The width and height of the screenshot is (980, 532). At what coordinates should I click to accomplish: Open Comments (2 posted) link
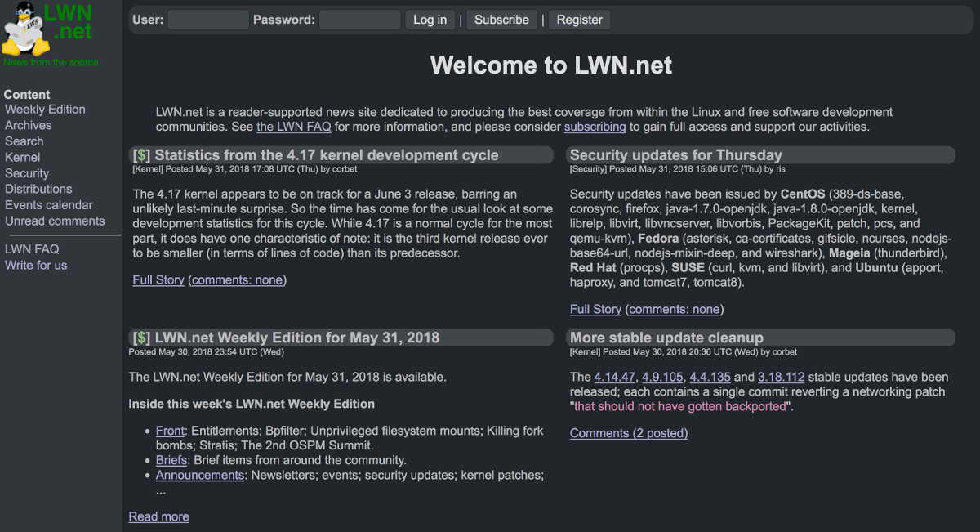629,433
